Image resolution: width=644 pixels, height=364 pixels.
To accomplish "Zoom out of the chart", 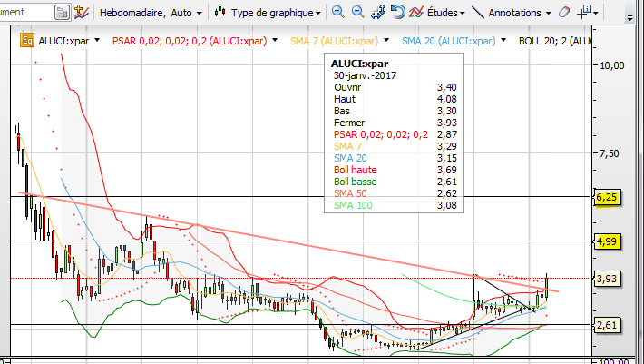I will 357,13.
